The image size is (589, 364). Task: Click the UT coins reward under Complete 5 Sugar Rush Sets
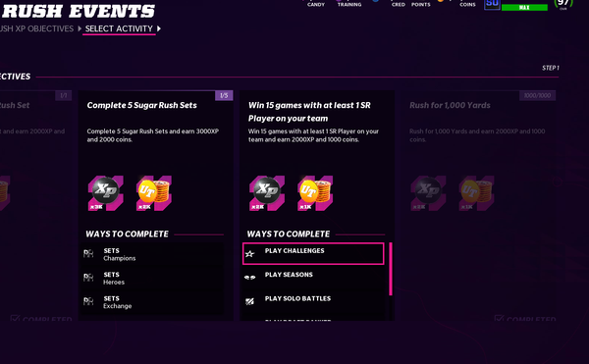coord(154,193)
